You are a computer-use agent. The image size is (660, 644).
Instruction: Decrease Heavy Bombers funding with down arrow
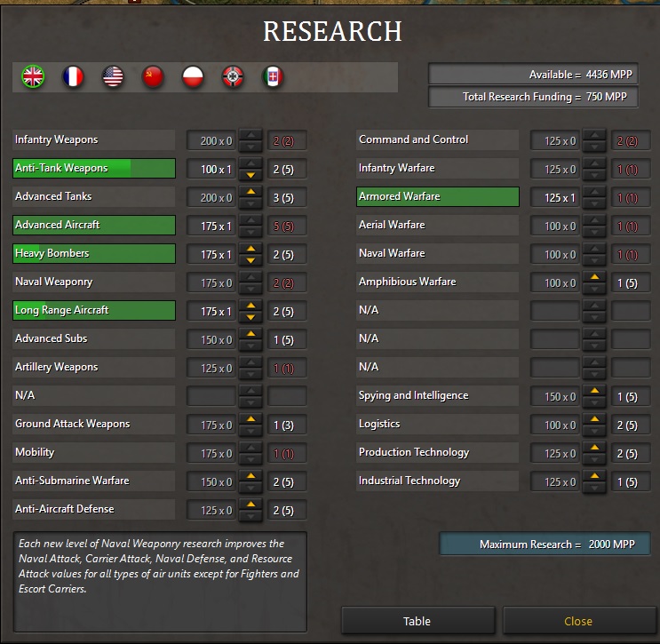point(250,260)
